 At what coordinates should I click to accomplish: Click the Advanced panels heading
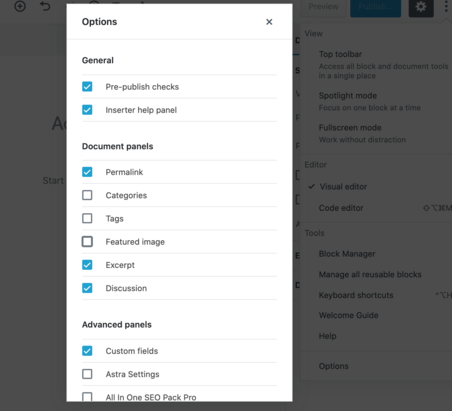coord(117,325)
